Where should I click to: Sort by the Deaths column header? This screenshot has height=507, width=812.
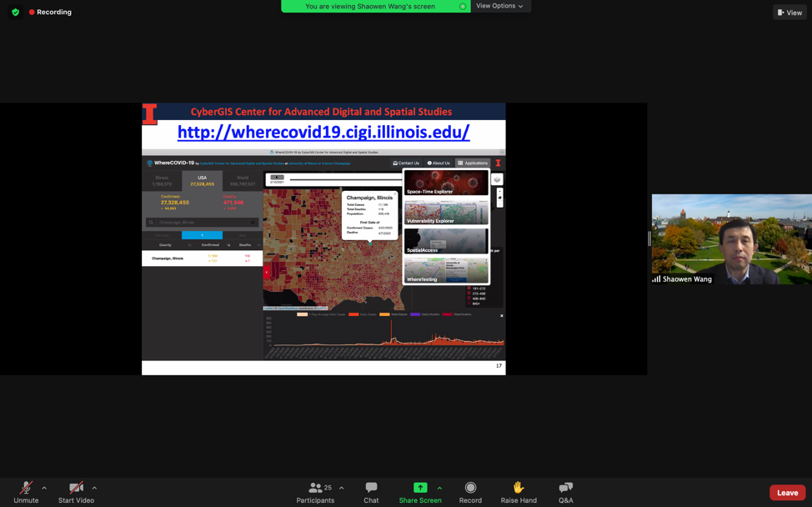(245, 245)
